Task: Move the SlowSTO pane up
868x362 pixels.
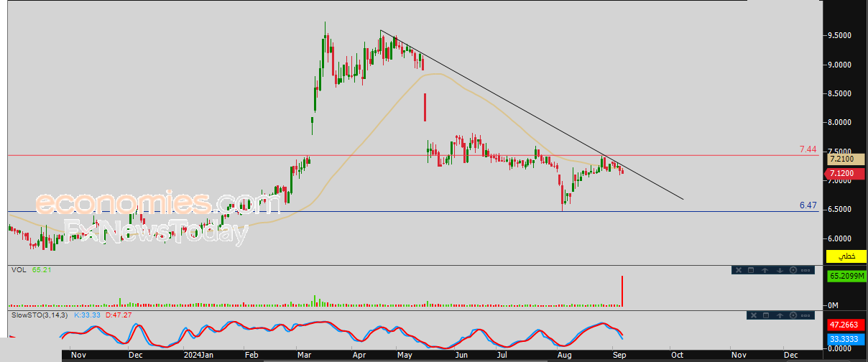Action: [780, 315]
